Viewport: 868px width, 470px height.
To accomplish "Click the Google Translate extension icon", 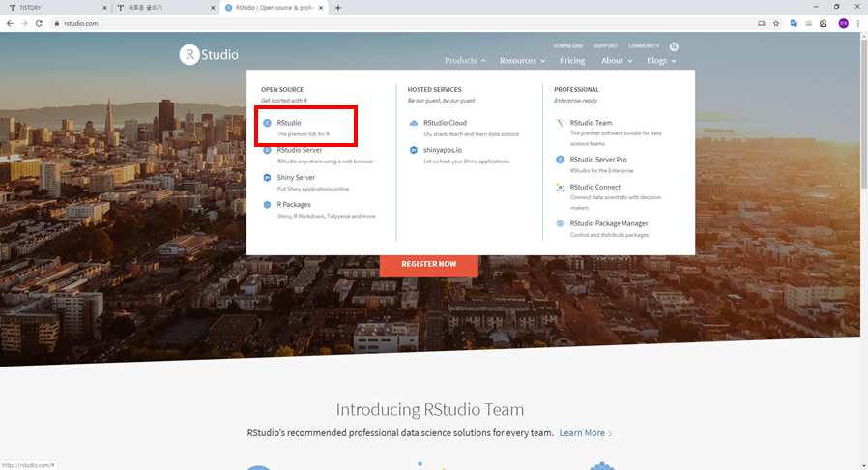I will [x=794, y=23].
